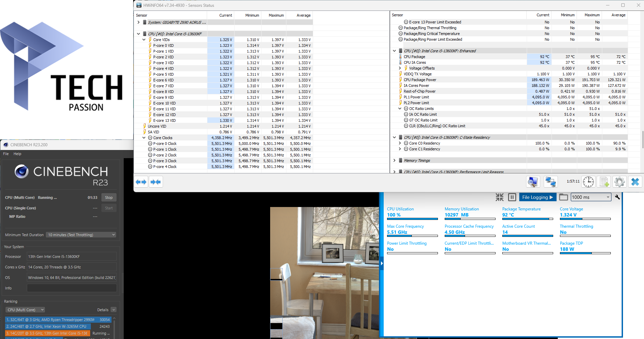Click the expand columns arrows icon in HWiNFO
Viewport: 644px width, 339px height.
coord(141,182)
